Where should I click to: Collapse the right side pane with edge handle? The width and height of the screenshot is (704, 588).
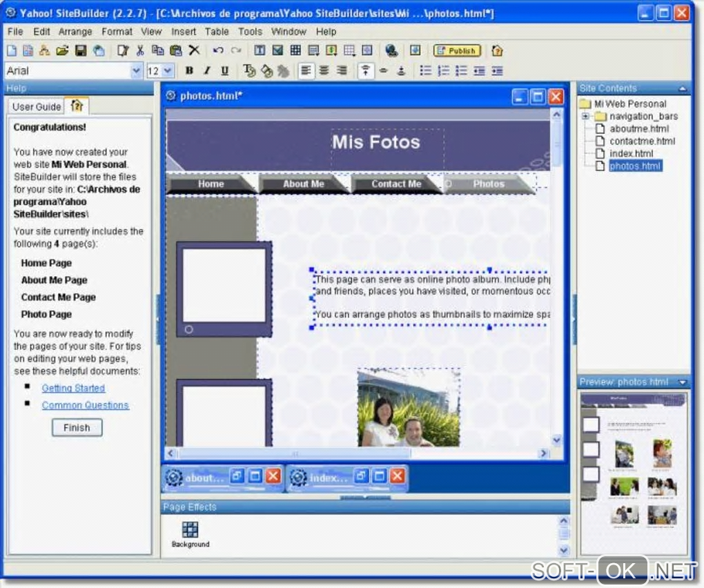574,320
